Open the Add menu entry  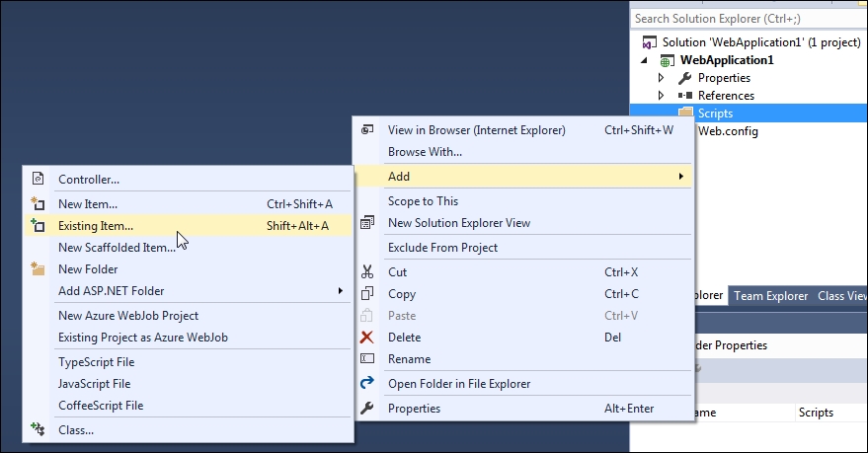523,176
